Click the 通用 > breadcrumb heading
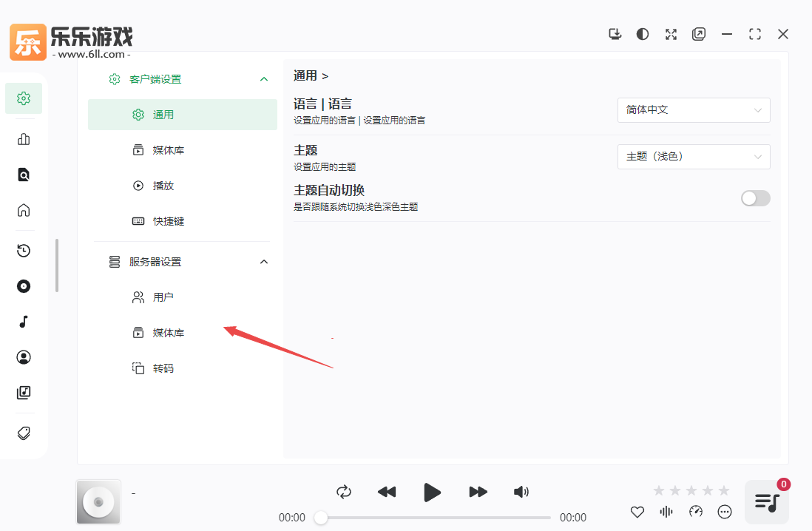The height and width of the screenshot is (531, 812). [311, 75]
